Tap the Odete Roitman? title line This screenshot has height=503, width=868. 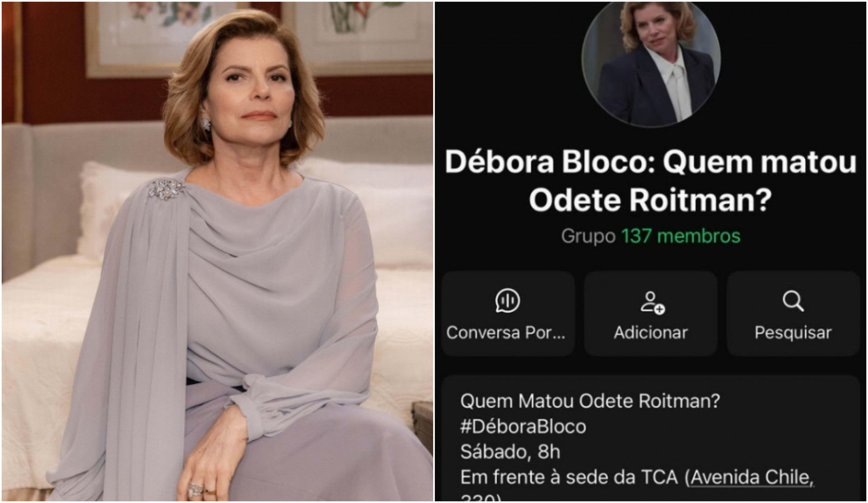tap(650, 200)
